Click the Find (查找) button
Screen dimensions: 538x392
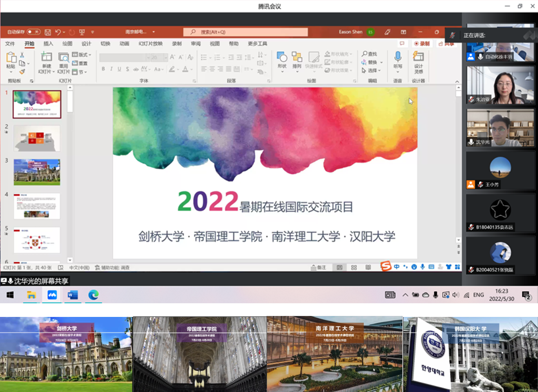369,54
